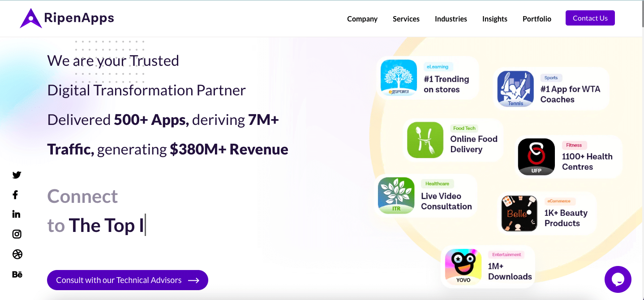Click the ITR healthcare app icon
Viewport: 644px width, 300px height.
click(x=396, y=195)
